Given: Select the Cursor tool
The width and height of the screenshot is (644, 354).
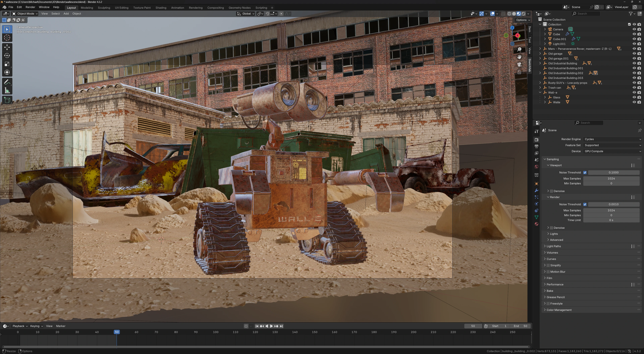Looking at the screenshot, I should click(7, 38).
